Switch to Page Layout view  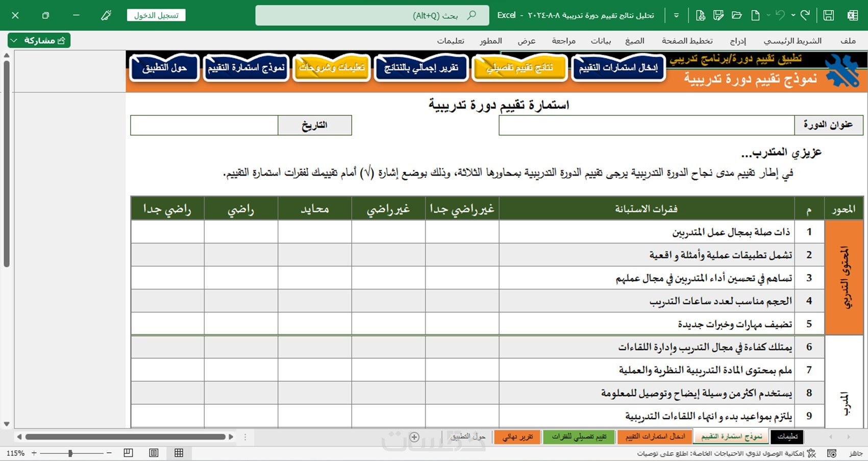(154, 453)
